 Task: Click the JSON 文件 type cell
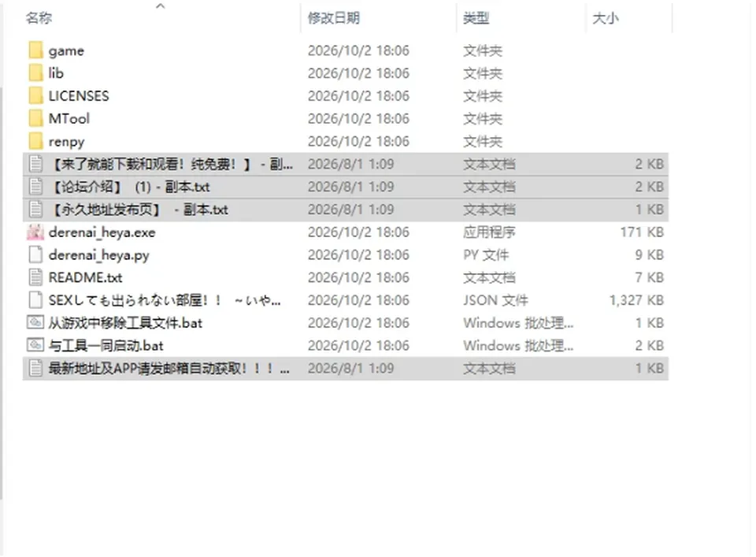click(495, 300)
